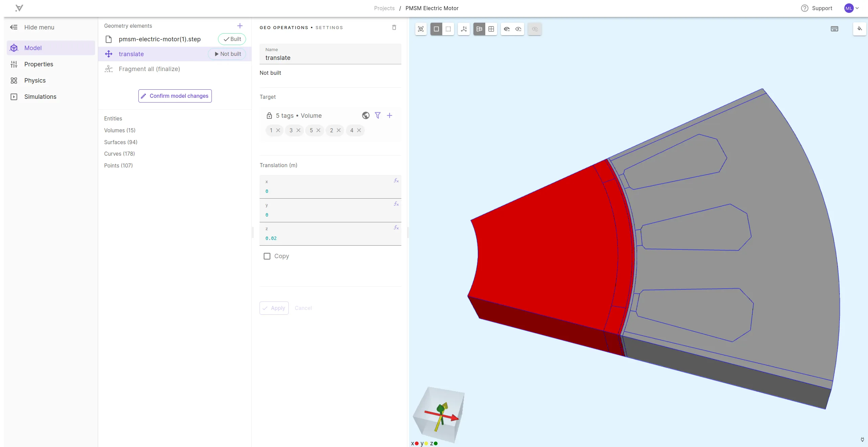Image resolution: width=868 pixels, height=447 pixels.
Task: Select the pmsm-electric-motor(1).step file
Action: pyautogui.click(x=159, y=39)
